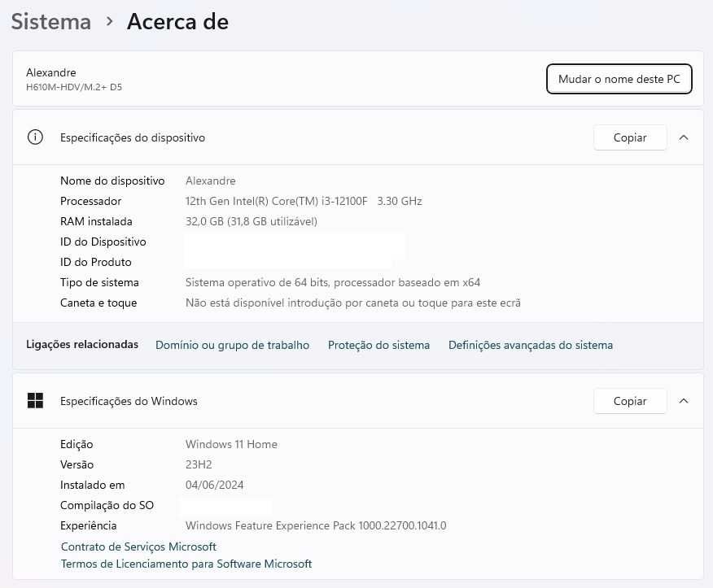The height and width of the screenshot is (588, 713).
Task: Click the ID do Dispositivo label
Action: pos(103,242)
